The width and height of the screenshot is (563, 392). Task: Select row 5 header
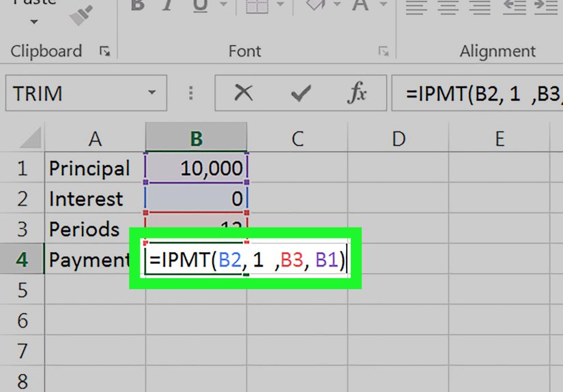point(23,290)
